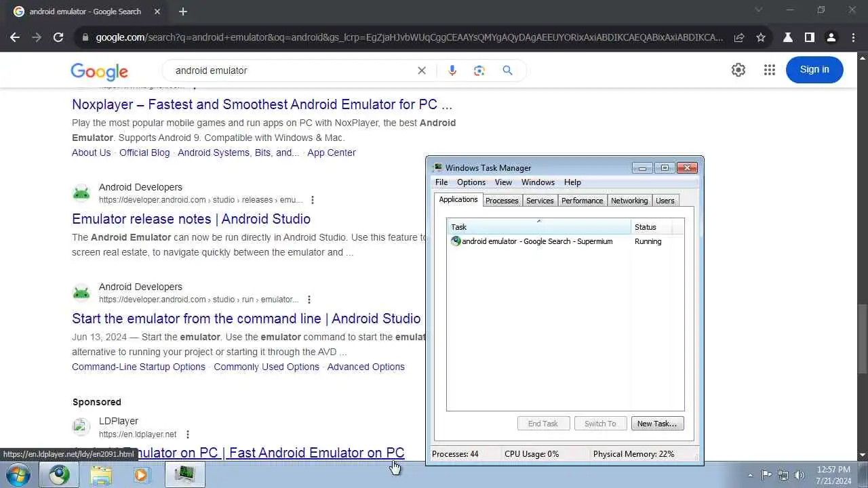Image resolution: width=868 pixels, height=488 pixels.
Task: Close the android emulator browser tab
Action: (x=157, y=12)
